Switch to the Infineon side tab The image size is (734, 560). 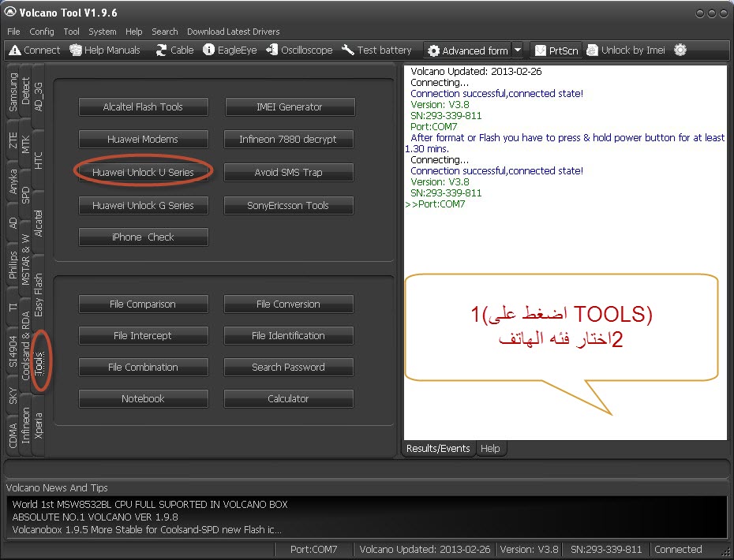pos(25,425)
